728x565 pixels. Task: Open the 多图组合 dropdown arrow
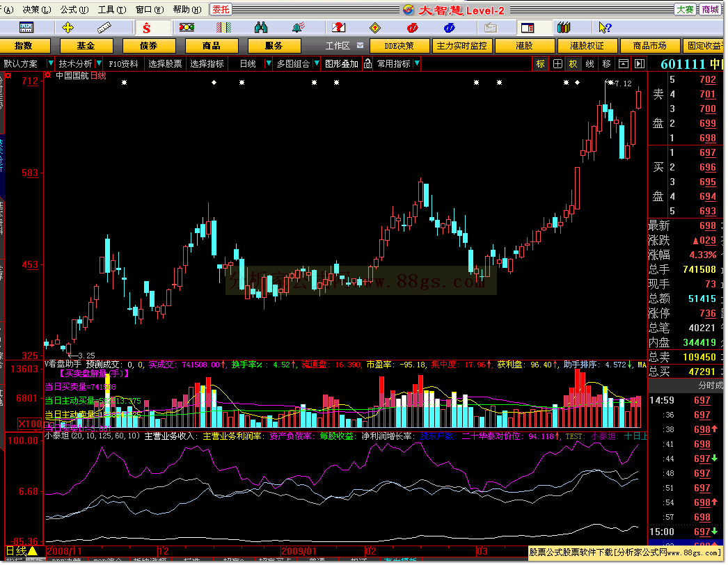(x=317, y=63)
